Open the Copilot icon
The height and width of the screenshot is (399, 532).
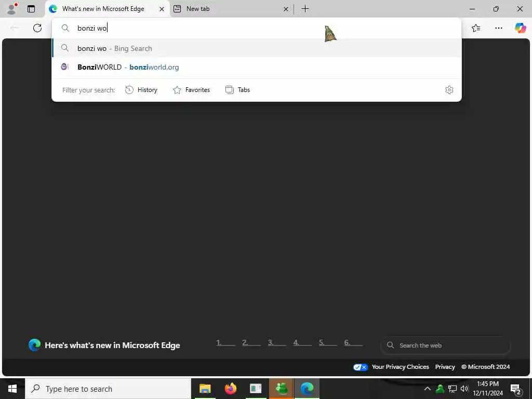coord(520,28)
